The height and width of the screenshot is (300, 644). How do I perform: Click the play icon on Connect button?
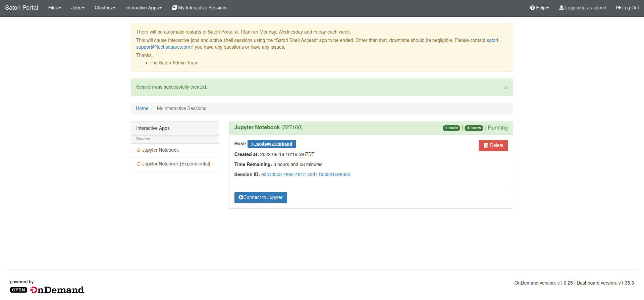pos(241,197)
